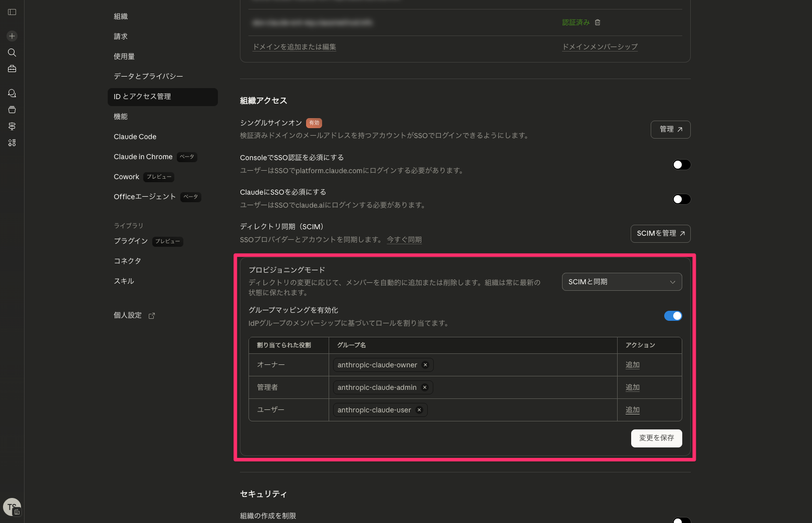Click the new chat plus icon
The width and height of the screenshot is (812, 523).
(12, 36)
